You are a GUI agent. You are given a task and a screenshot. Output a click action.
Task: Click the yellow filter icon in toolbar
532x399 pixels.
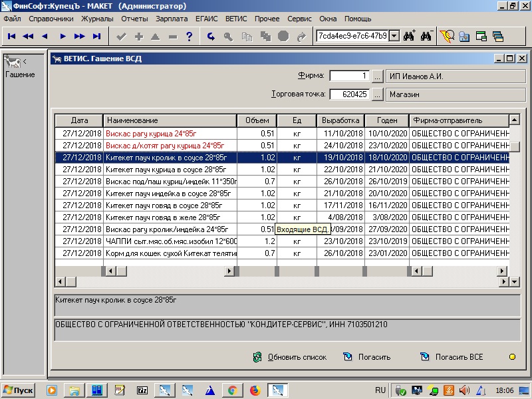[x=448, y=36]
